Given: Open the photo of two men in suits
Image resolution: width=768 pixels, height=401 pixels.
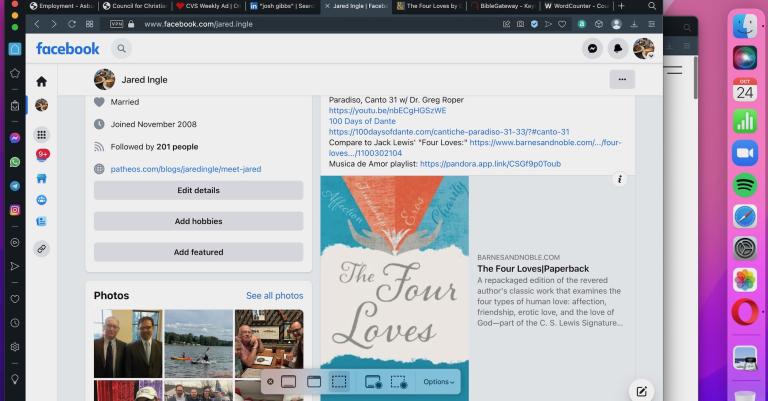Looking at the screenshot, I should [128, 344].
